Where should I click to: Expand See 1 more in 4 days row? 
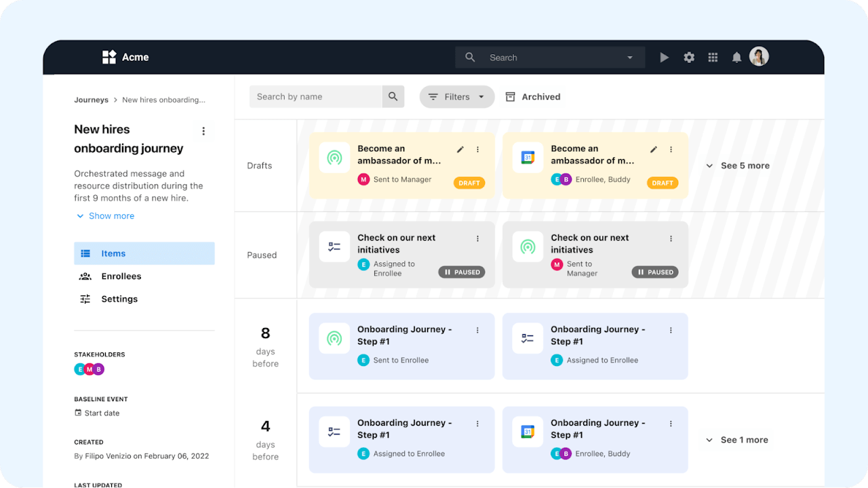point(737,440)
